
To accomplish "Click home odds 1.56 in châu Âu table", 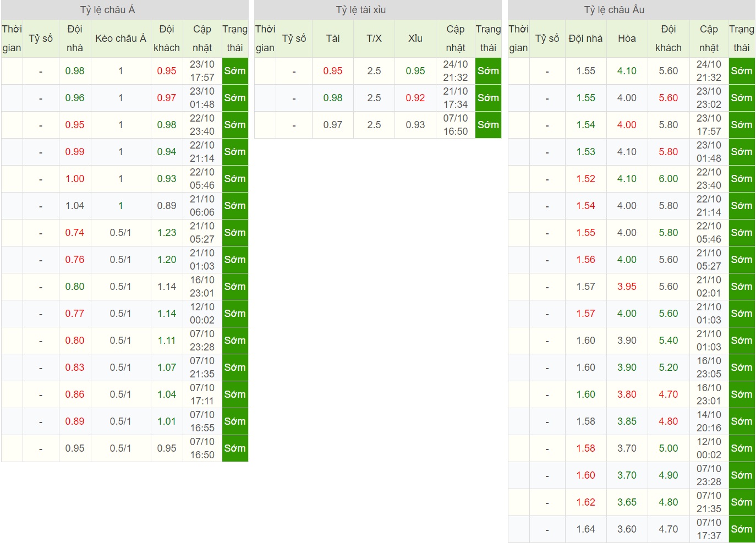I will click(x=586, y=260).
